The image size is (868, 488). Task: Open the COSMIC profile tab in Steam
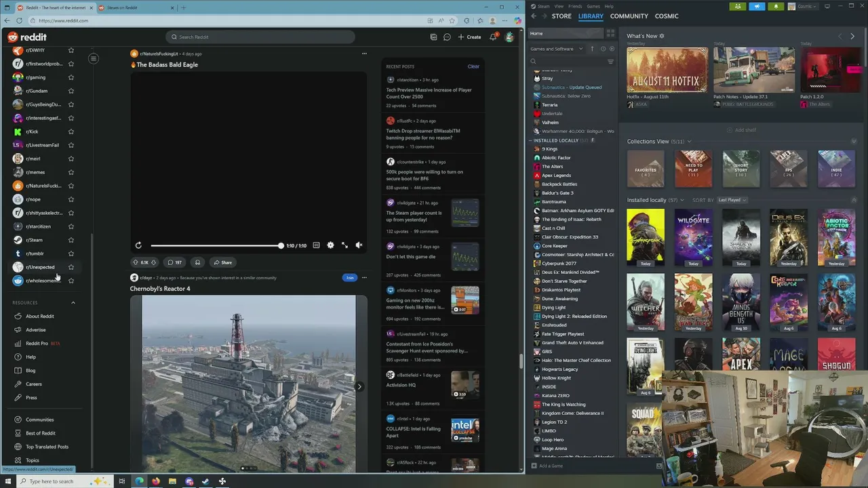[667, 16]
